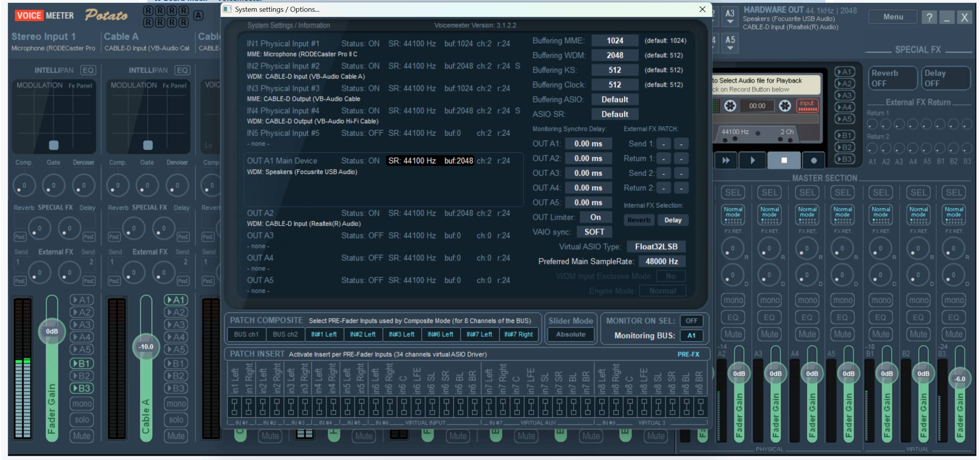Click the question mark help icon
980x460 pixels.
point(929,17)
